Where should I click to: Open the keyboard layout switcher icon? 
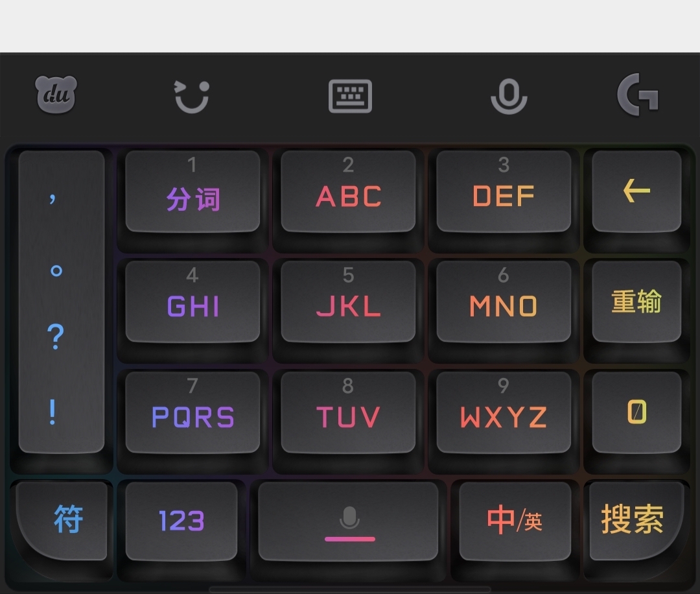[x=350, y=96]
